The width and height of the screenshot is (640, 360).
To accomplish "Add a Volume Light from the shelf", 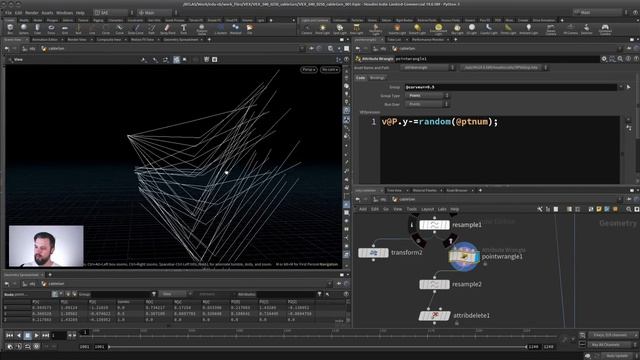I will [x=396, y=29].
